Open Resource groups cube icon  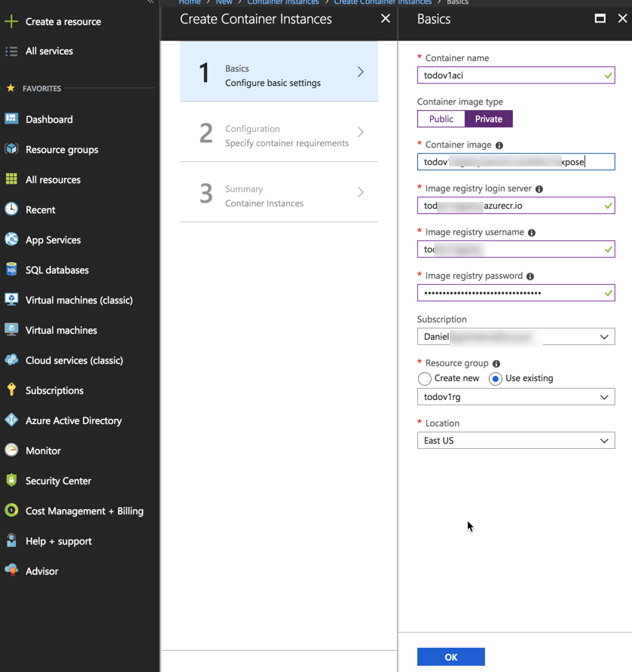11,148
